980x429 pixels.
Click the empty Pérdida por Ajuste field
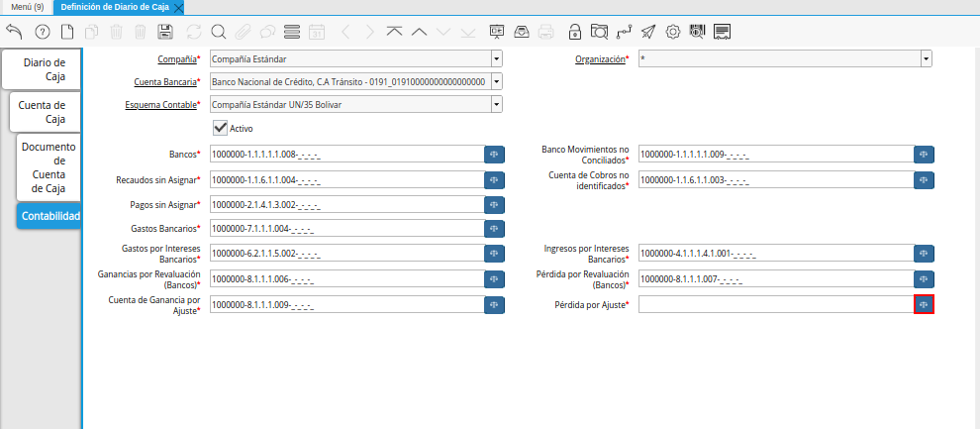pos(776,304)
